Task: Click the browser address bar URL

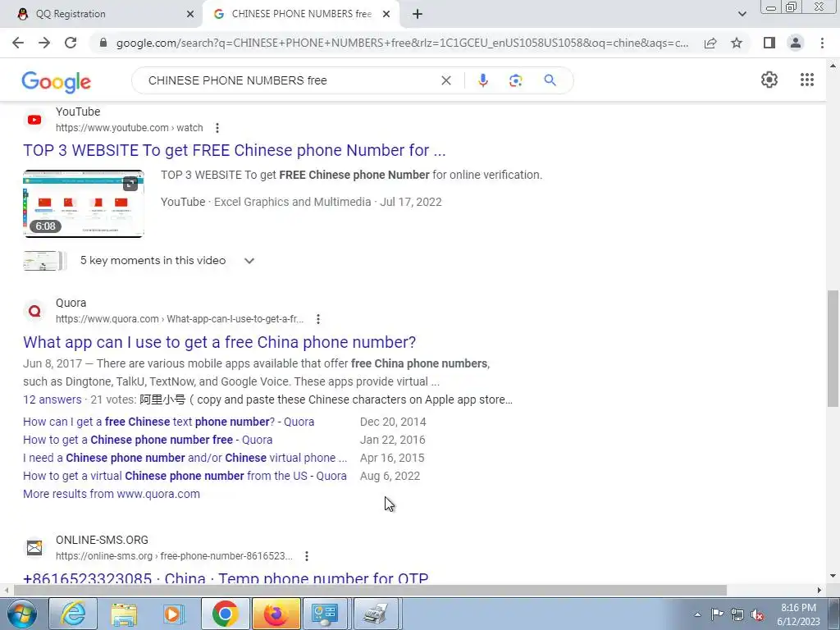Action: (x=402, y=43)
